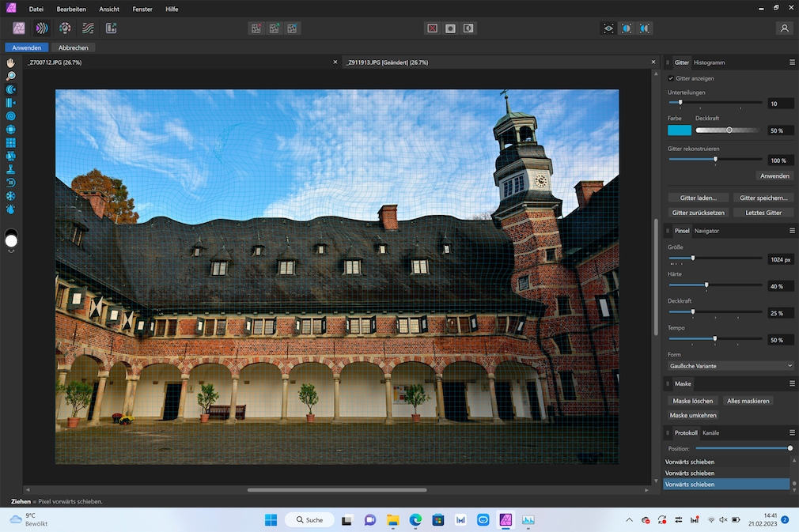Image resolution: width=799 pixels, height=532 pixels.
Task: Toggle the eye preview view mode
Action: click(608, 28)
